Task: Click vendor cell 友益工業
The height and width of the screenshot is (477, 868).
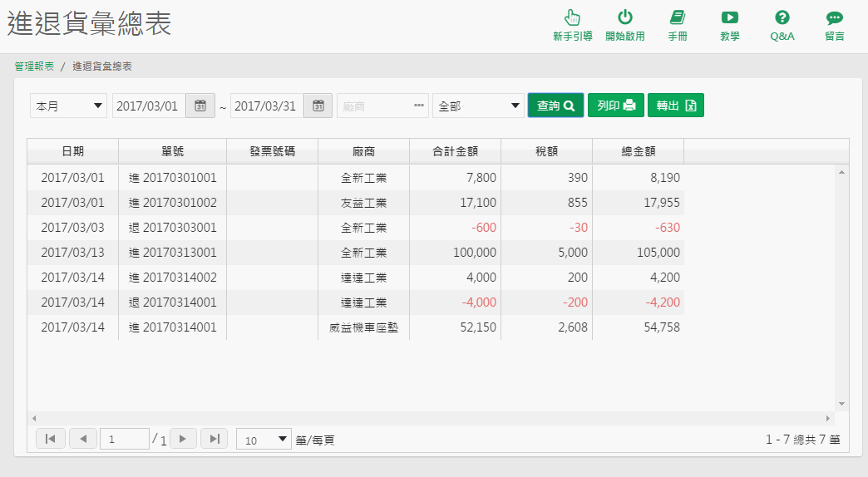Action: click(x=363, y=203)
